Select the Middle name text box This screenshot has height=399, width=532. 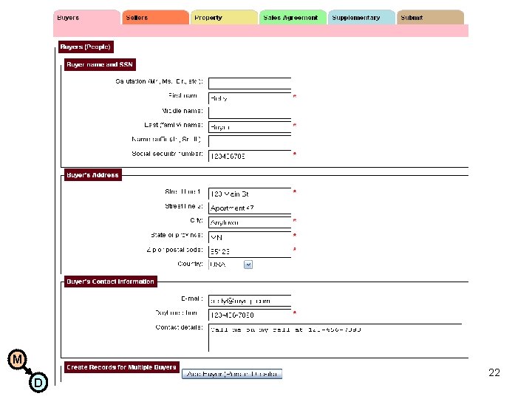coord(250,112)
